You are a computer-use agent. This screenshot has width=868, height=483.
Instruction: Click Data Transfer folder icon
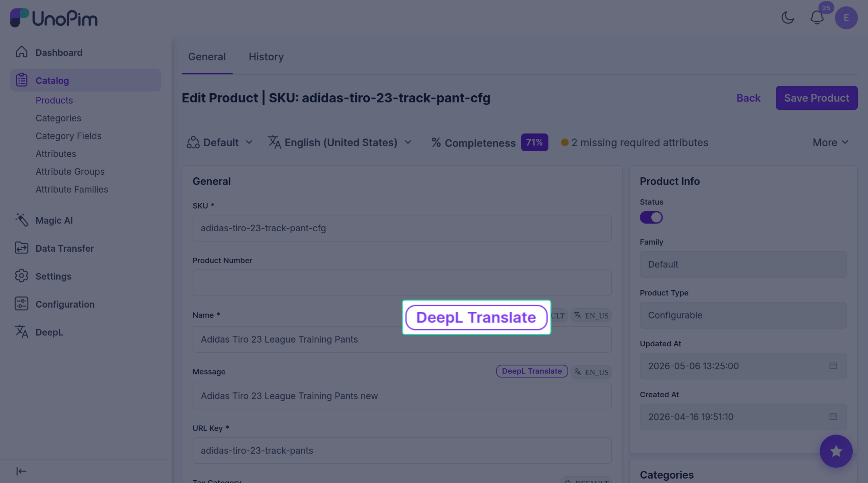pyautogui.click(x=22, y=248)
